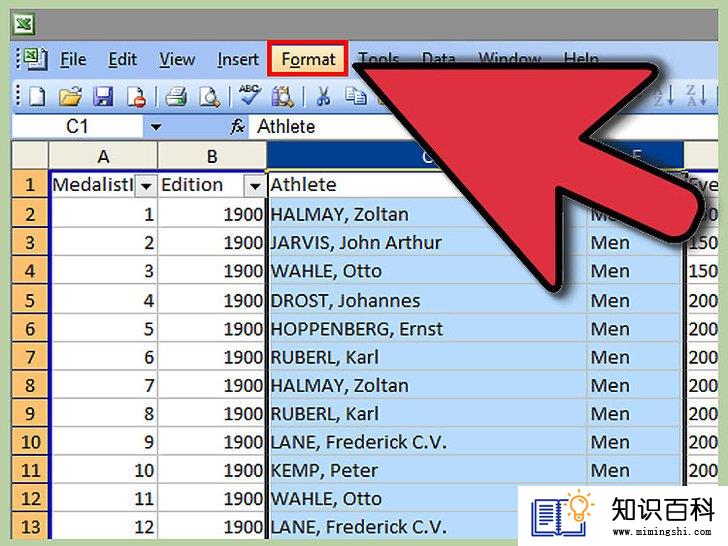This screenshot has height=546, width=728.
Task: Click the Save floppy disk icon
Action: pos(103,97)
